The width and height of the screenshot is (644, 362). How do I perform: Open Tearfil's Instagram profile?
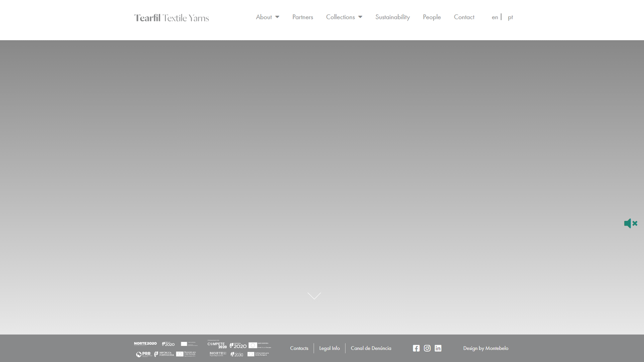[427, 348]
